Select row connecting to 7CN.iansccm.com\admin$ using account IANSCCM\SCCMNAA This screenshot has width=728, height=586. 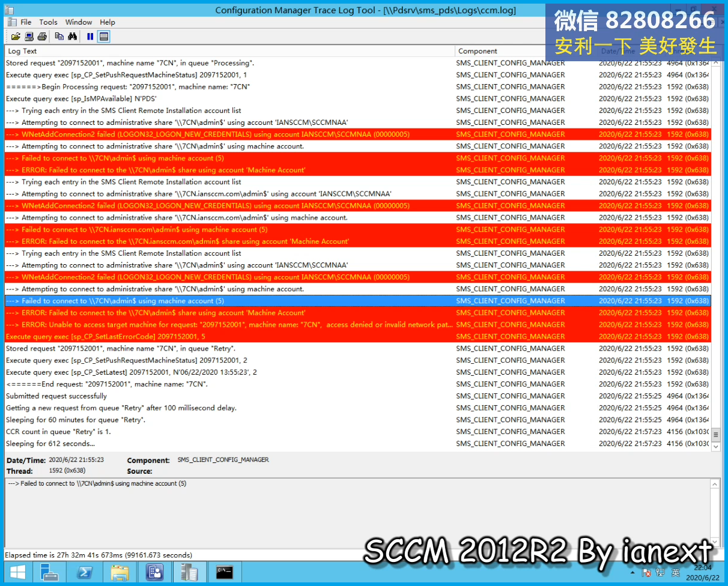pyautogui.click(x=357, y=194)
